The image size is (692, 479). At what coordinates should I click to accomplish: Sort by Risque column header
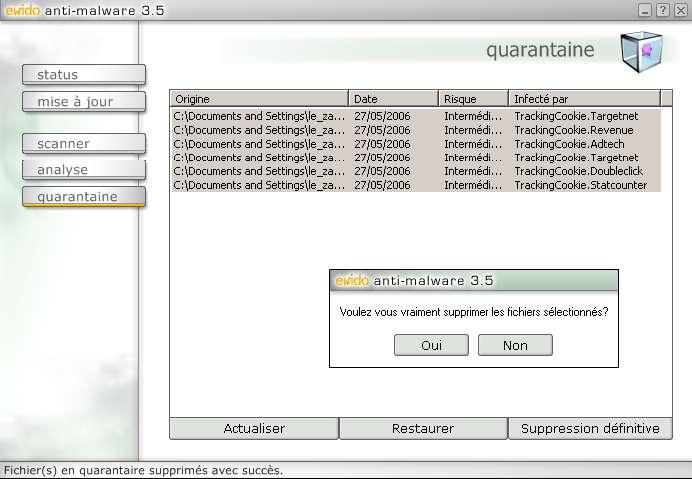pos(473,98)
